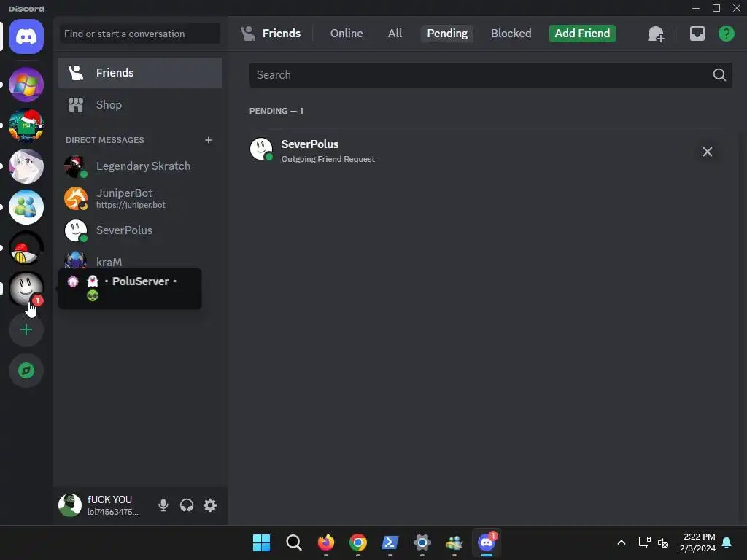Click the Add Friend button
The image size is (747, 560).
click(x=582, y=34)
